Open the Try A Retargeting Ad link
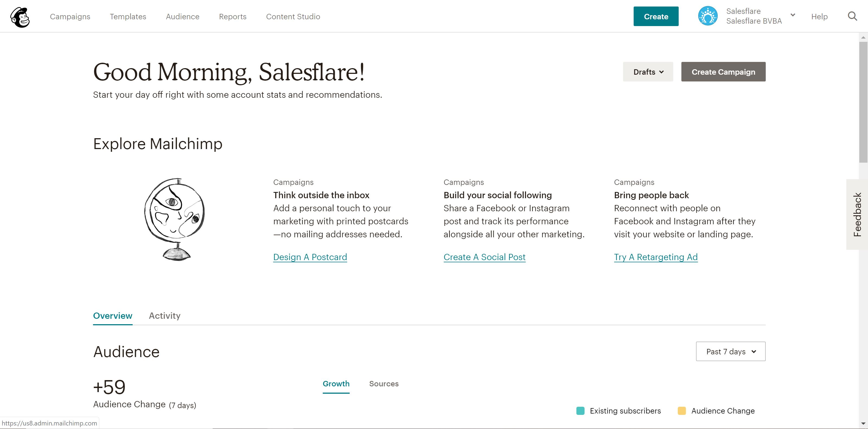 656,257
